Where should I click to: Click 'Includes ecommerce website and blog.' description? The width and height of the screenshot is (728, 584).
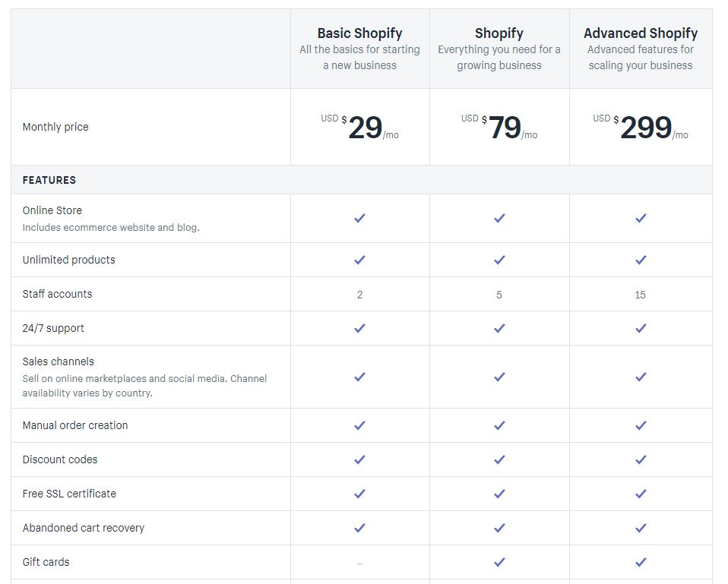[111, 228]
